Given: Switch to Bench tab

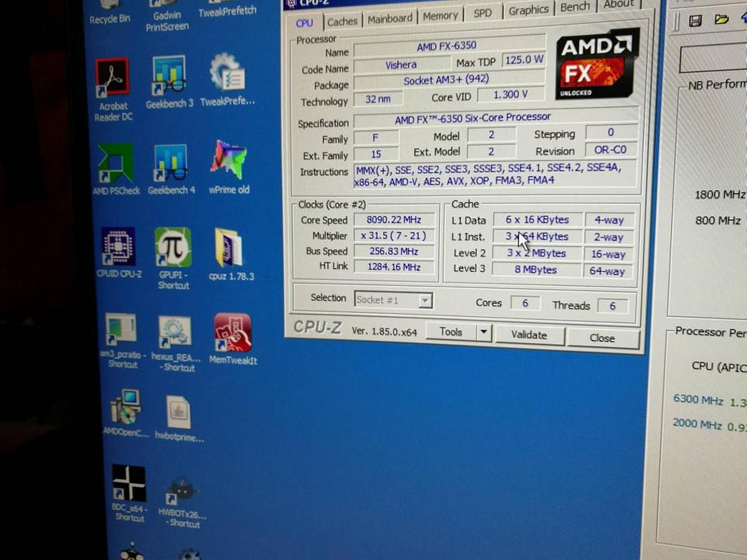Looking at the screenshot, I should 575,7.
